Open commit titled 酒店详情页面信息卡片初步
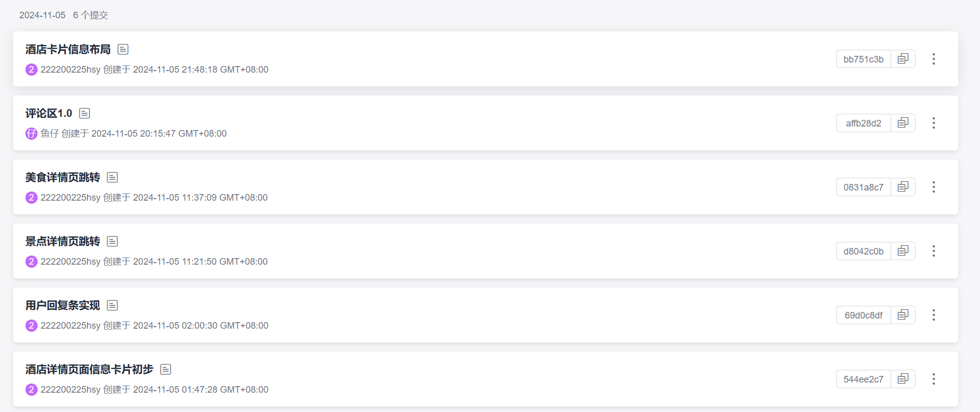980x412 pixels. 89,369
